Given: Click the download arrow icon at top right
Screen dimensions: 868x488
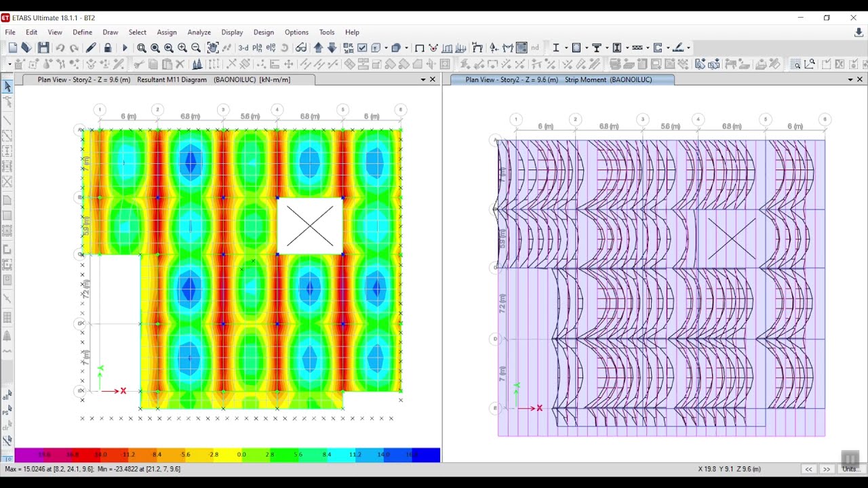Looking at the screenshot, I should pos(859,33).
